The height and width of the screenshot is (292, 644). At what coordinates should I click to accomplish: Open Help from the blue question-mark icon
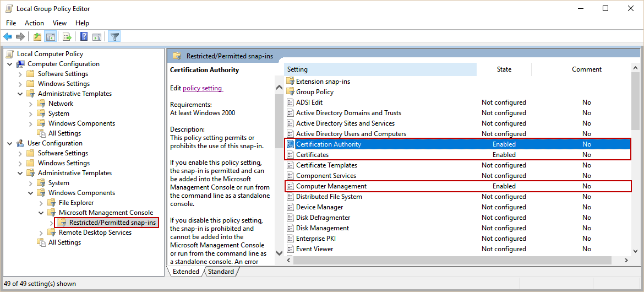pyautogui.click(x=84, y=37)
